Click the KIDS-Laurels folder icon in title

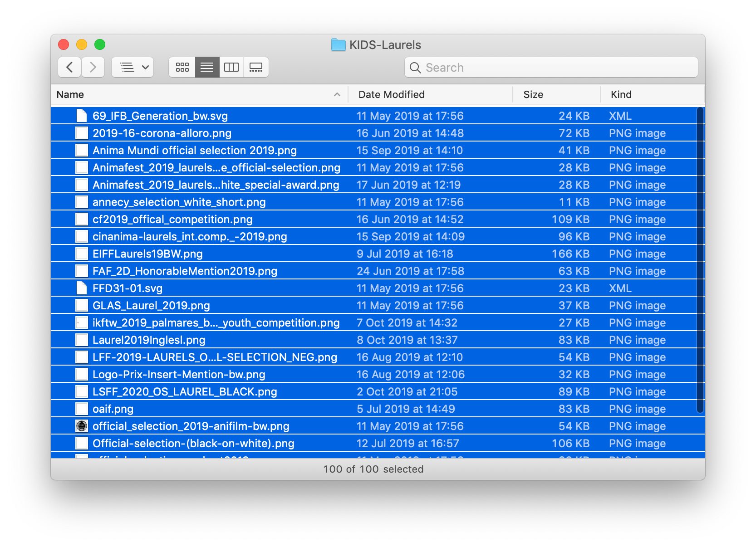(338, 45)
